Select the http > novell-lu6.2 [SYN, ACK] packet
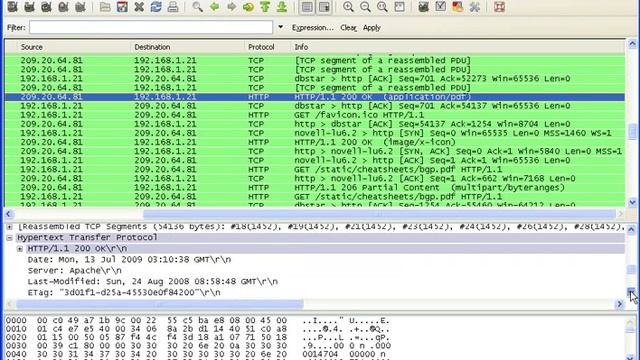The image size is (640, 360). click(315, 151)
